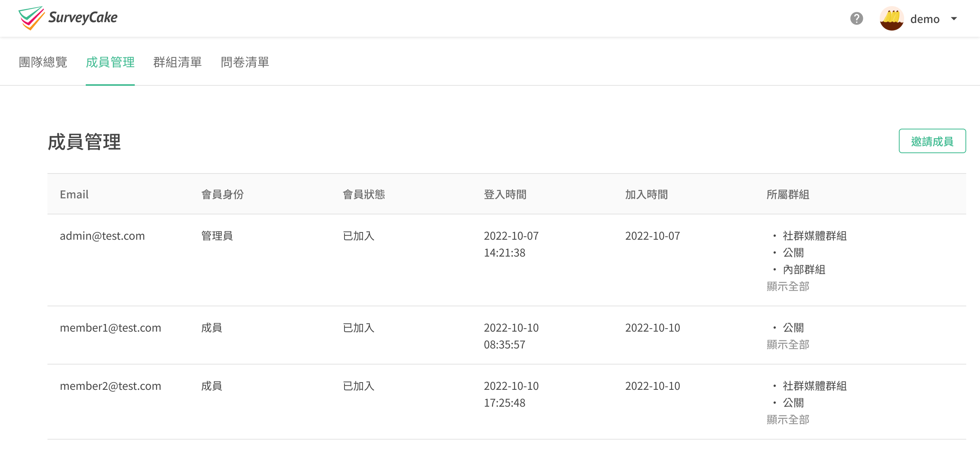Select the member1@test.com row email
The width and height of the screenshot is (980, 471).
[x=110, y=328]
